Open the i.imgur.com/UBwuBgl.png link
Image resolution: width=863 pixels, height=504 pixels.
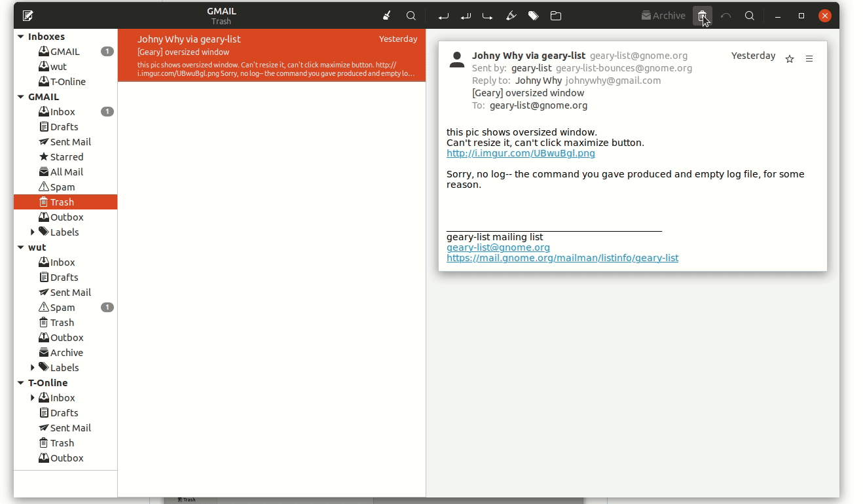[x=521, y=154]
